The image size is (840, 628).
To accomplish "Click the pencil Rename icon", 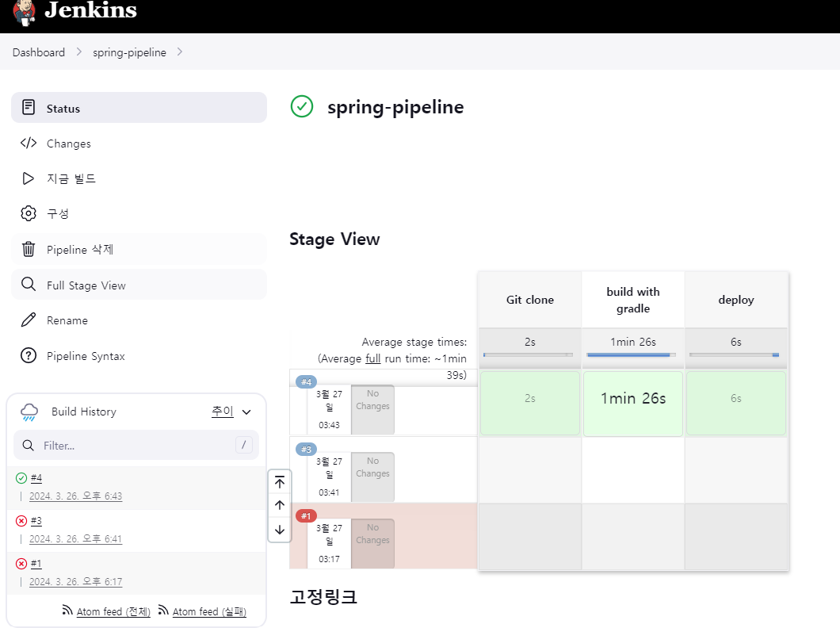I will tap(29, 320).
